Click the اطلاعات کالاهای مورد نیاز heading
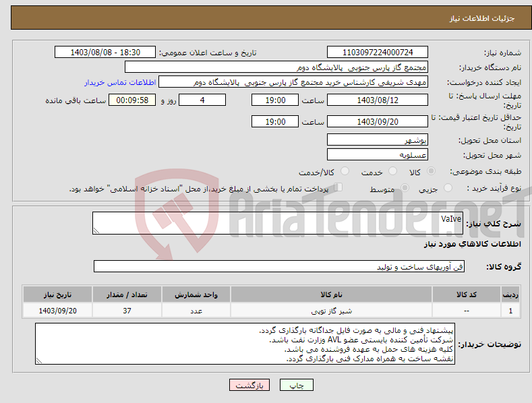Image resolution: width=532 pixels, height=403 pixels. (x=472, y=244)
